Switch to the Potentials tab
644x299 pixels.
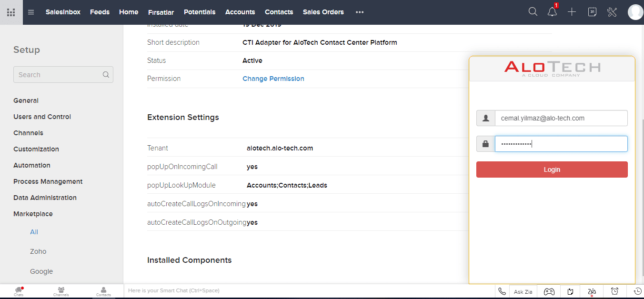[x=200, y=12]
